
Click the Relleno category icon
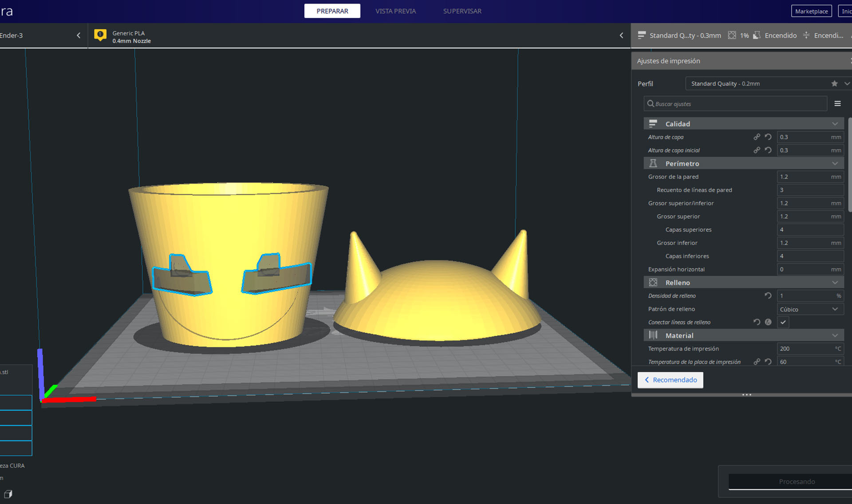pos(653,283)
